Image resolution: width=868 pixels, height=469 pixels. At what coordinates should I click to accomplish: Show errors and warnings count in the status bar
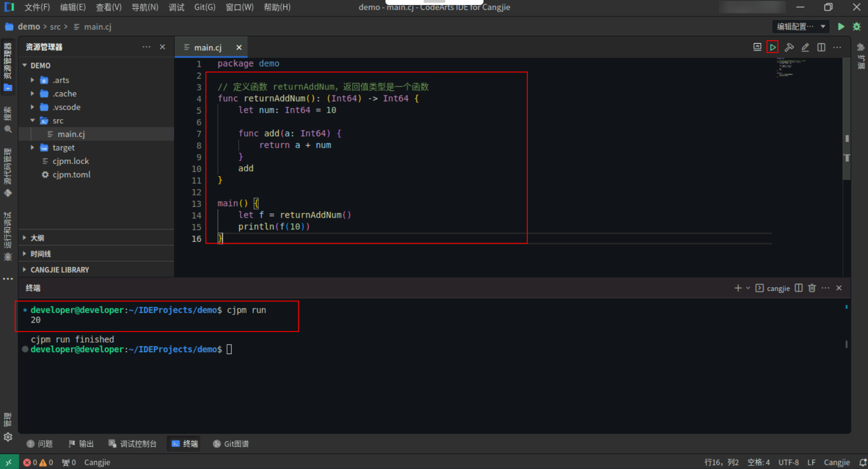pyautogui.click(x=38, y=462)
